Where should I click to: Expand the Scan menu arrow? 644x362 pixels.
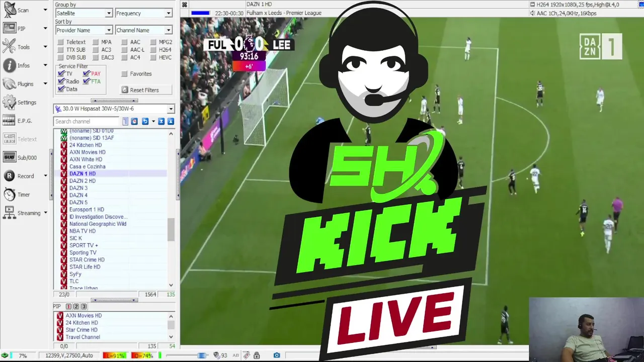[45, 10]
